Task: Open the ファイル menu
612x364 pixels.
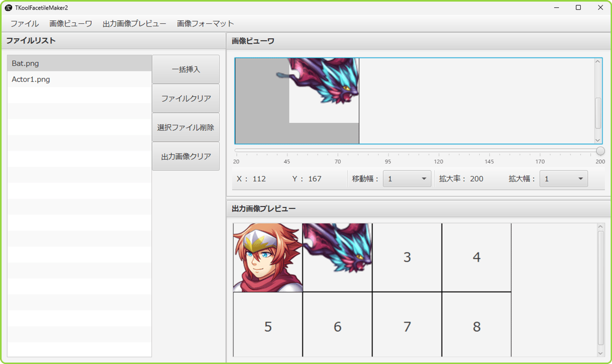Action: point(25,24)
